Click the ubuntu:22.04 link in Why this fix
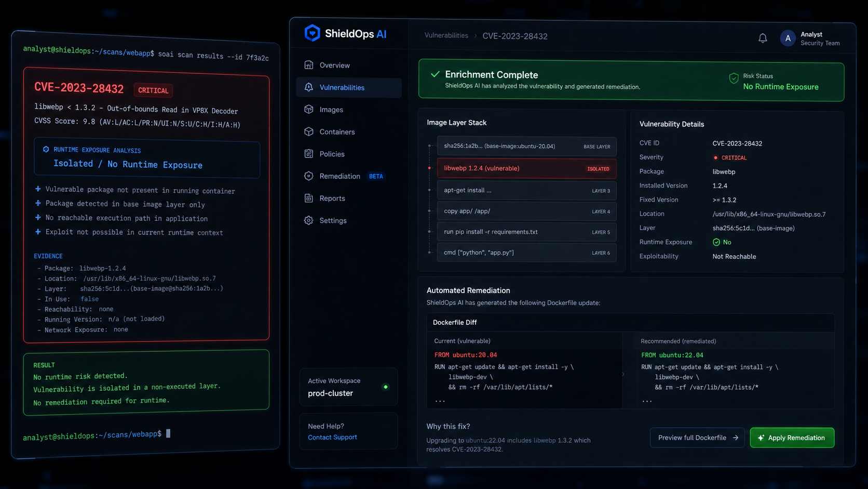868x489 pixels. point(485,440)
